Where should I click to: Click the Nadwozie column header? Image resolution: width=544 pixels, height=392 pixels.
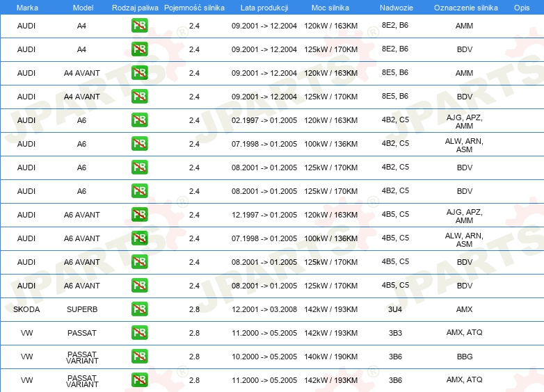click(397, 8)
